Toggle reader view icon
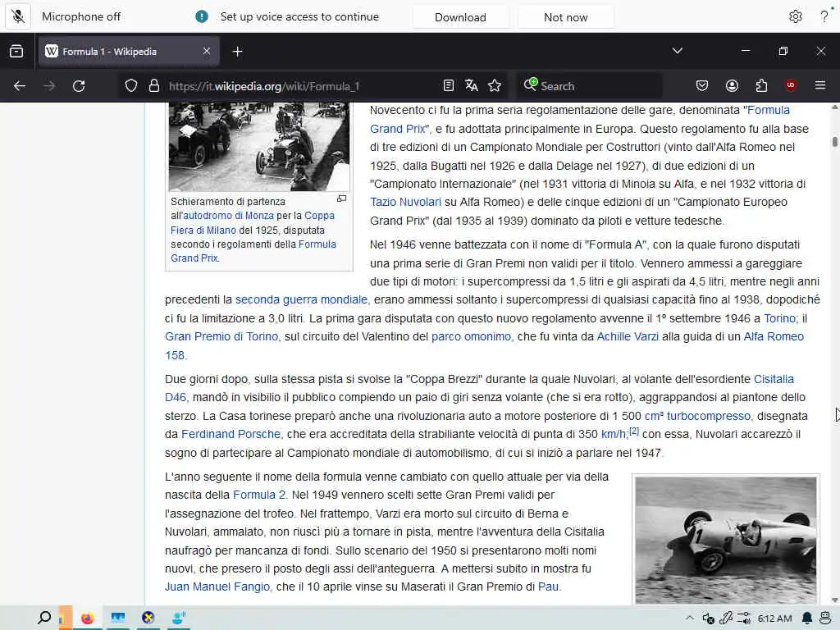This screenshot has width=840, height=630. point(449,85)
